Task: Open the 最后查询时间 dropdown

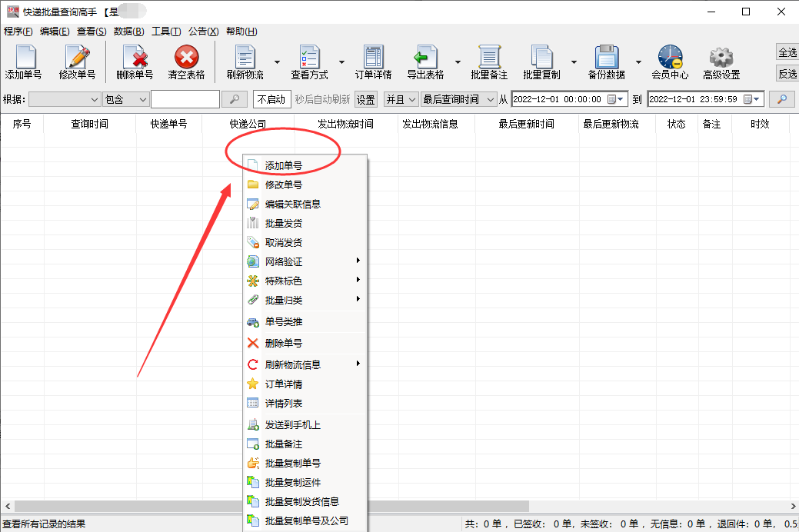Action: click(x=459, y=99)
